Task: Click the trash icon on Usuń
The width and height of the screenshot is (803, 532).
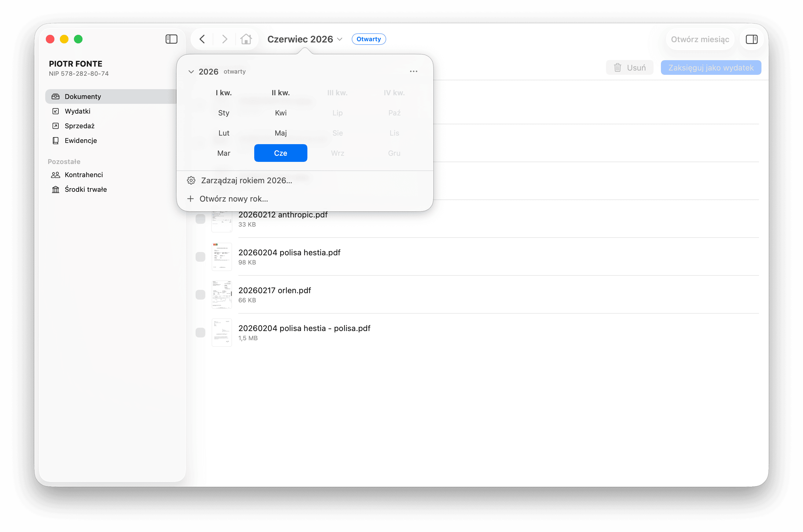Action: (x=617, y=67)
